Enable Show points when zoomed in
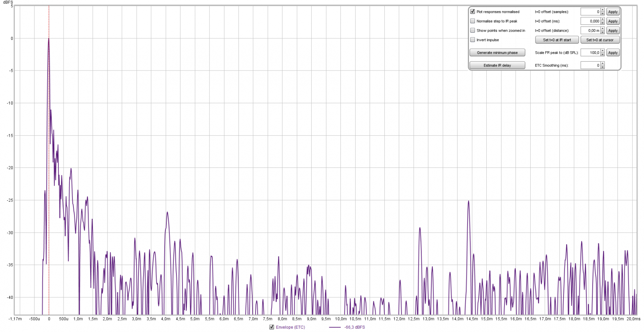Screen dimensions: 644x332 click(473, 31)
